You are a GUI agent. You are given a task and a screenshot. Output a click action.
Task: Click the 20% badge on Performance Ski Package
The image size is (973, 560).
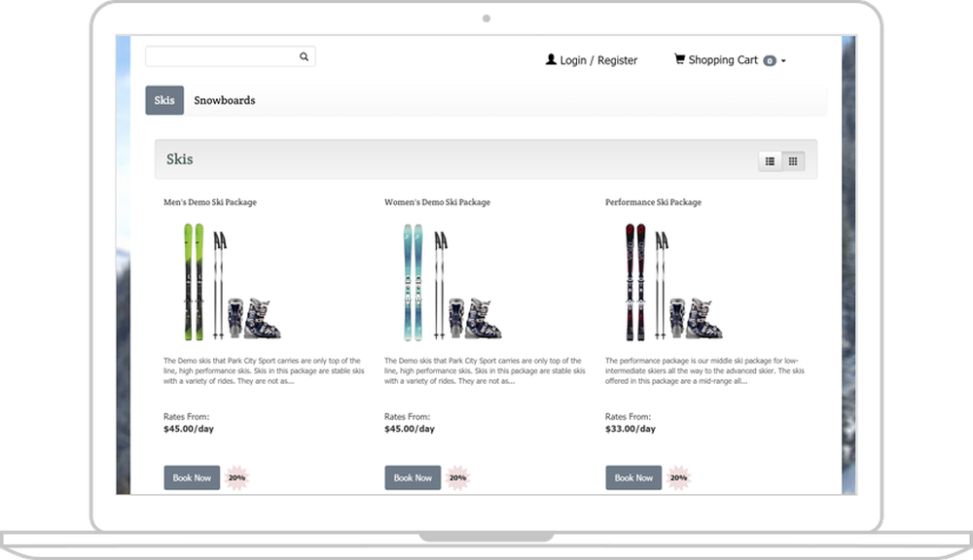(x=678, y=477)
